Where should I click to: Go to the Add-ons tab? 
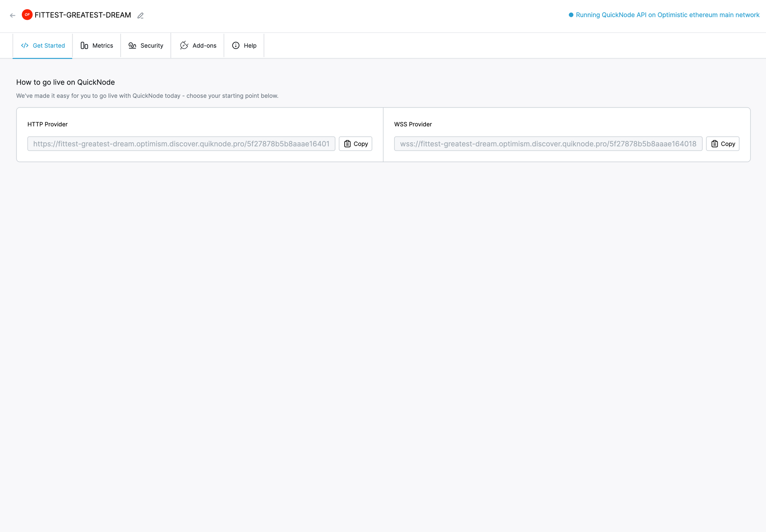coord(204,46)
